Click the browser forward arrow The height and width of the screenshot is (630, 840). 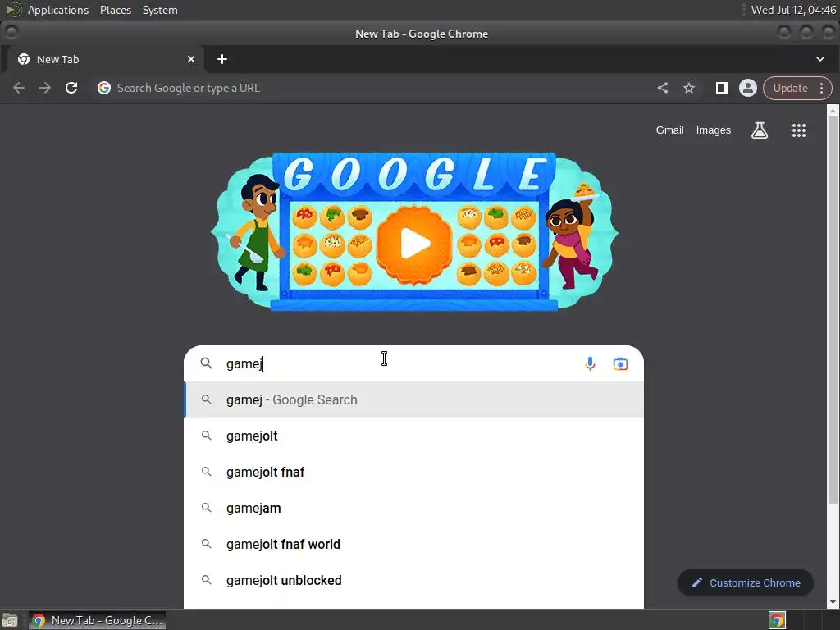45,88
